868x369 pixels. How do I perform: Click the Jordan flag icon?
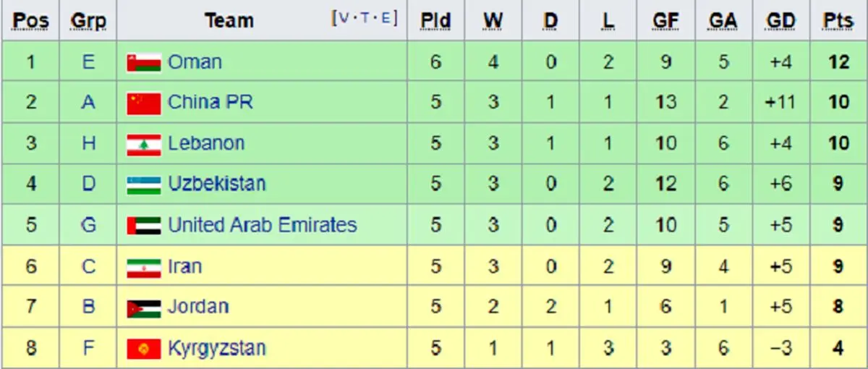[143, 307]
